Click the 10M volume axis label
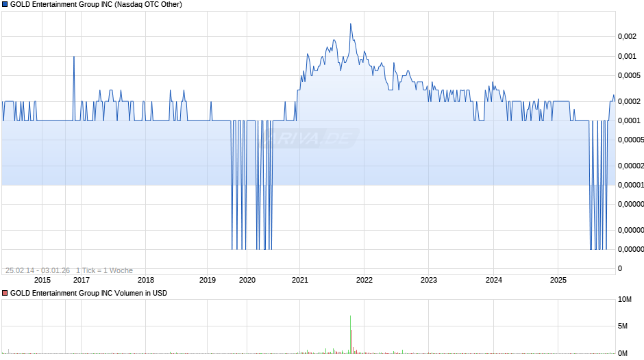Screen dimensions: 644x360 pos(625,299)
